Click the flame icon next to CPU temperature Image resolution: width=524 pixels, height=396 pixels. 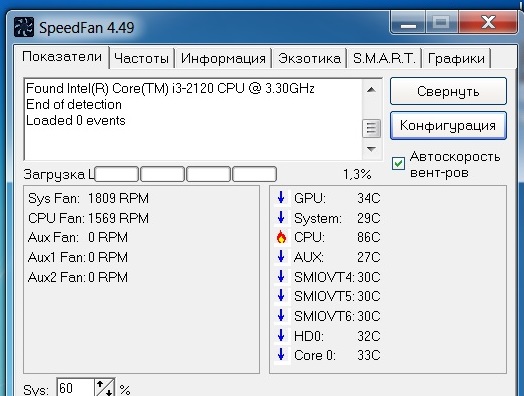pyautogui.click(x=281, y=237)
